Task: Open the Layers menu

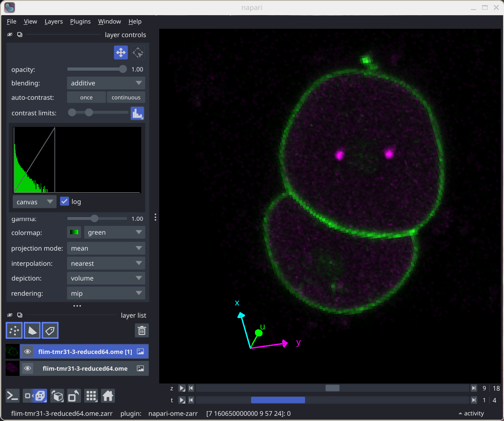Action: [53, 22]
